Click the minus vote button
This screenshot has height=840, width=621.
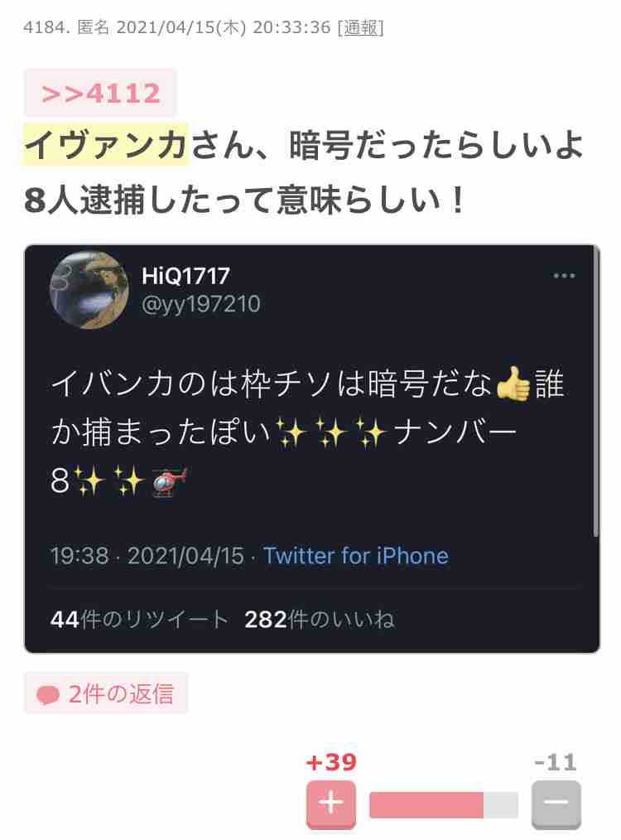pos(556,804)
